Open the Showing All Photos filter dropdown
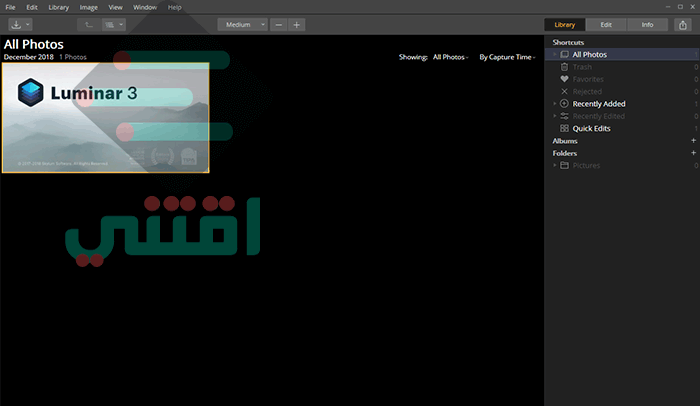Screen dimensions: 700x406 [x=450, y=57]
